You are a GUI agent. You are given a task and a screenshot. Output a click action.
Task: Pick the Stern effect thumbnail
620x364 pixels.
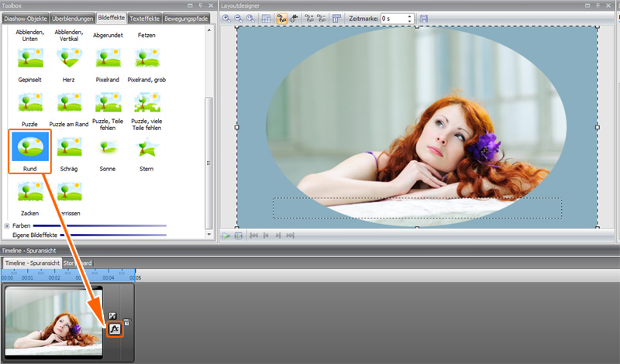pos(146,147)
